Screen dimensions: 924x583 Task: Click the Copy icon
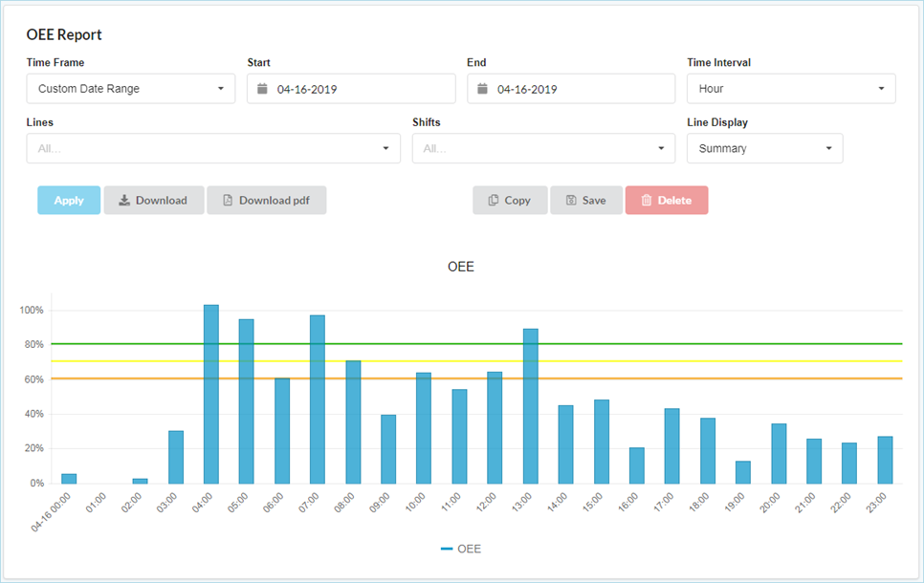pyautogui.click(x=493, y=201)
